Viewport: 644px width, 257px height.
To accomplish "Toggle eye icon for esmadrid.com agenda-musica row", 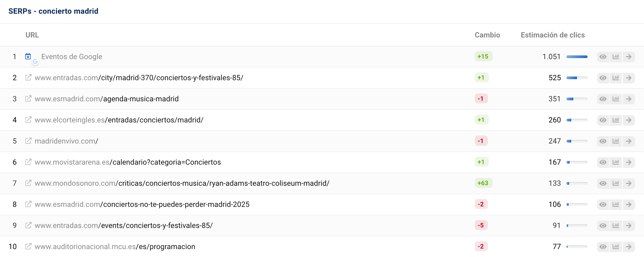I will tap(603, 99).
